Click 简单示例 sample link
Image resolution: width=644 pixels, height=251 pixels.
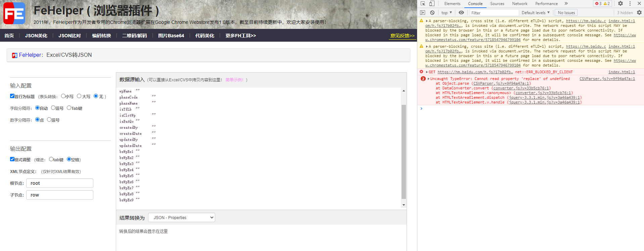[x=234, y=80]
